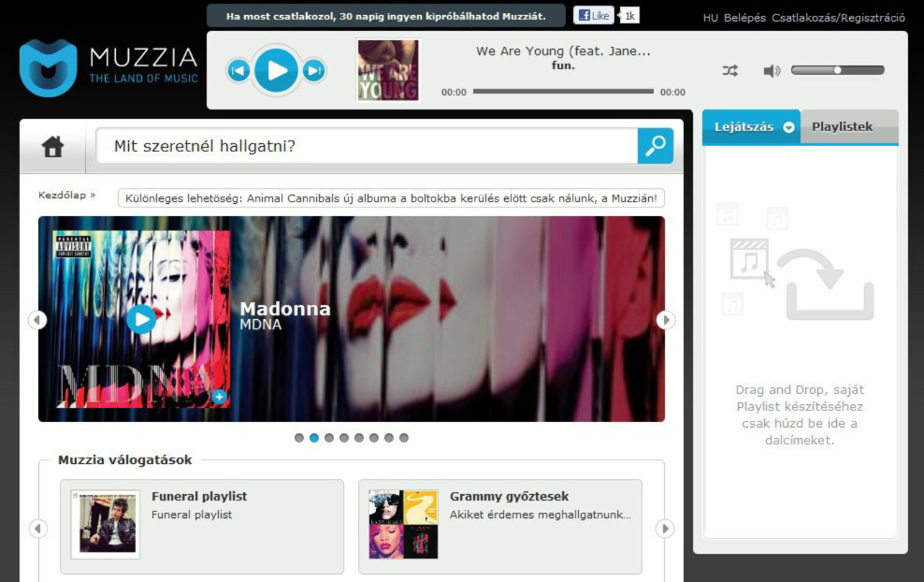This screenshot has height=582, width=924.
Task: Open We Are Young album cover
Action: [388, 71]
